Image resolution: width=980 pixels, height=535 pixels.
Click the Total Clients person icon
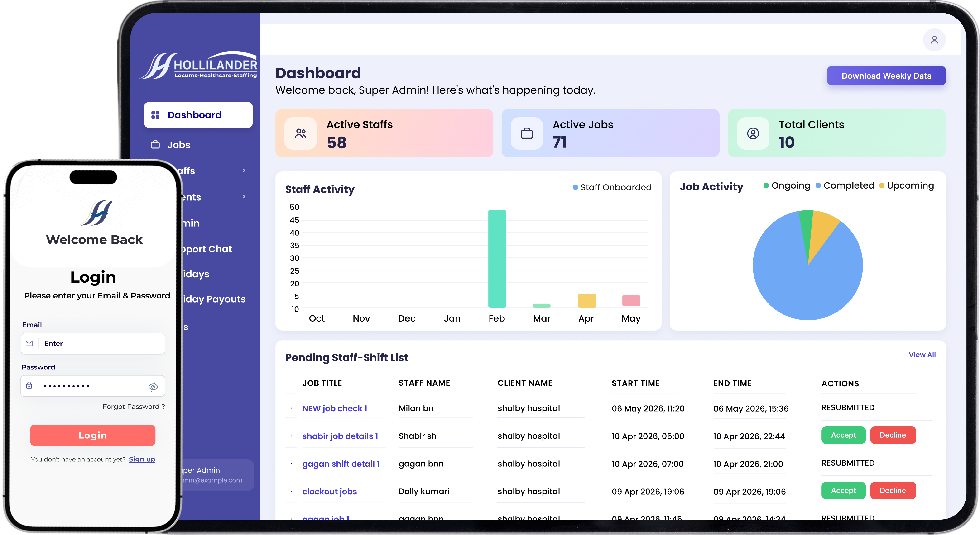coord(753,133)
